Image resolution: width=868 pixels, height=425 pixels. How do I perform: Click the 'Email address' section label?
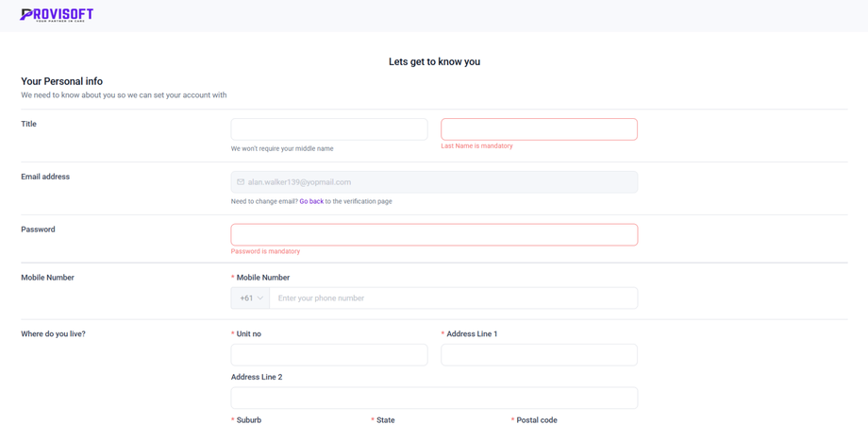click(x=45, y=177)
